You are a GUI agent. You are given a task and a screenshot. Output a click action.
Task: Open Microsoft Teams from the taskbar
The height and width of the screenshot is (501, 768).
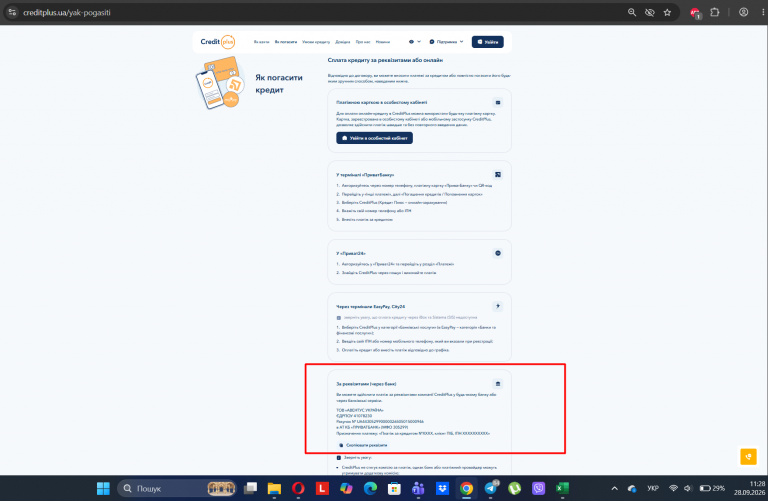pyautogui.click(x=418, y=488)
